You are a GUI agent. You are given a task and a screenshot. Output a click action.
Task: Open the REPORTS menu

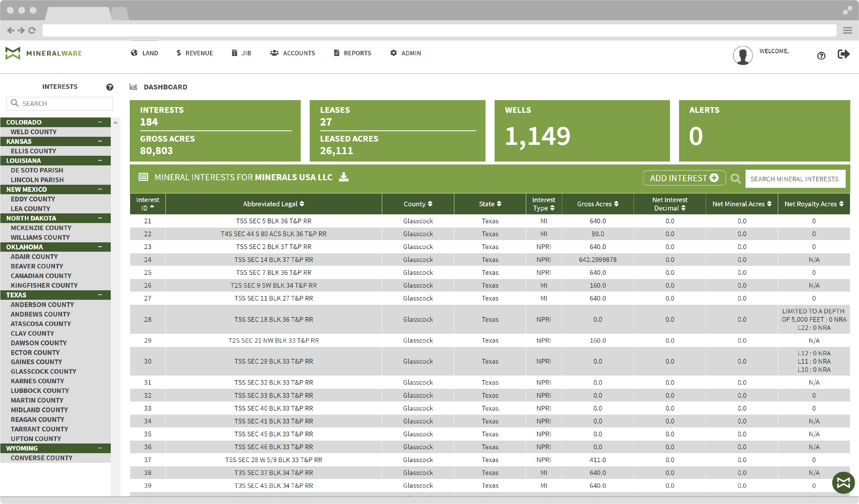(353, 53)
